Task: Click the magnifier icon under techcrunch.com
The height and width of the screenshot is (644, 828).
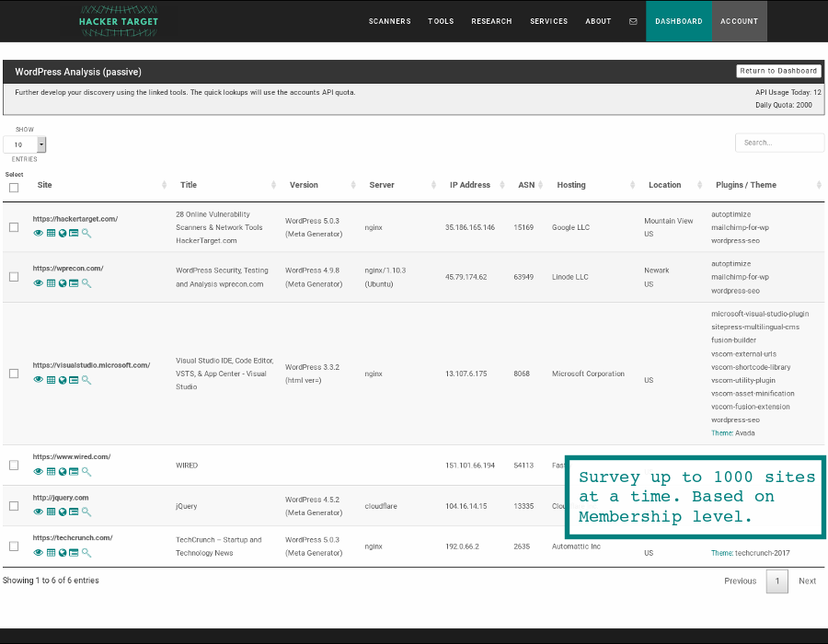Action: click(x=86, y=553)
